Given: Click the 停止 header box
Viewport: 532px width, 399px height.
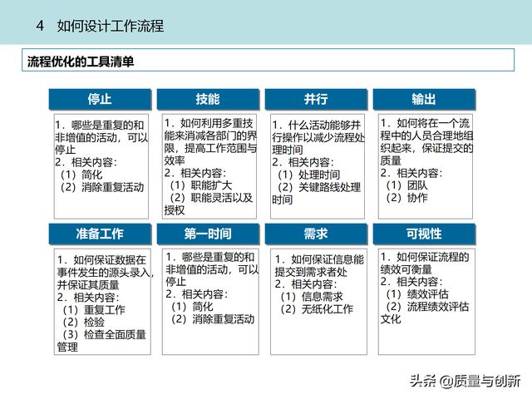Looking at the screenshot, I should (100, 100).
